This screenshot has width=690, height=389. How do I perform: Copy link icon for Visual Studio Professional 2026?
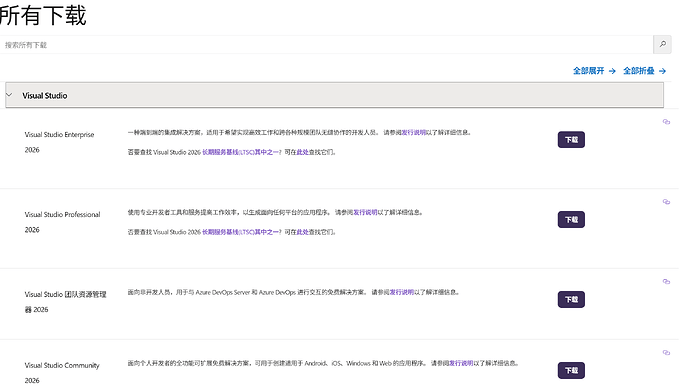(x=666, y=202)
